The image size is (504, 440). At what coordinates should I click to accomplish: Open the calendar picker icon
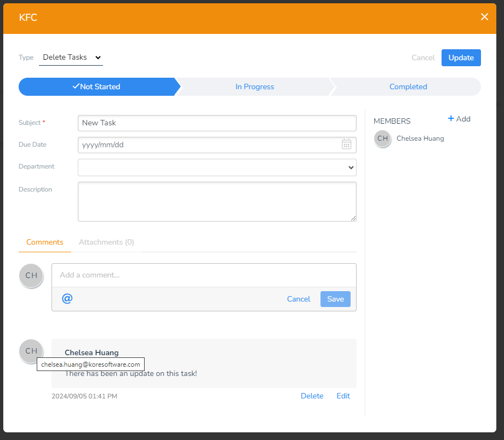pyautogui.click(x=346, y=144)
